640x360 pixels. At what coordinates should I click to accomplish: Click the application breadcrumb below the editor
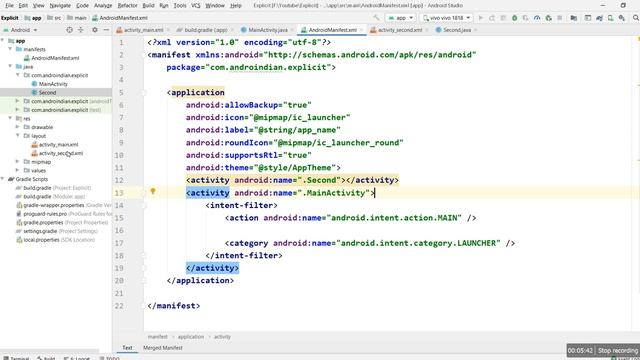pyautogui.click(x=191, y=337)
